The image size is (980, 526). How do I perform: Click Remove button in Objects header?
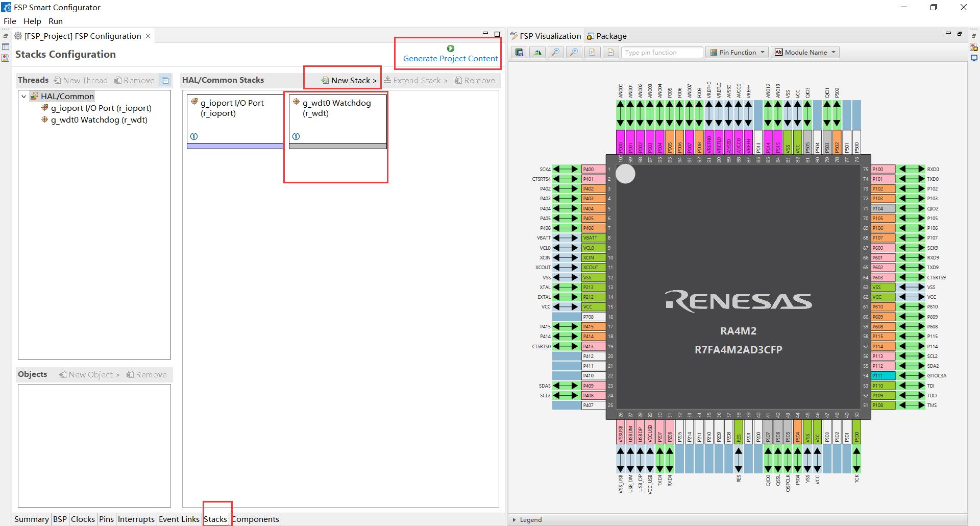point(146,374)
